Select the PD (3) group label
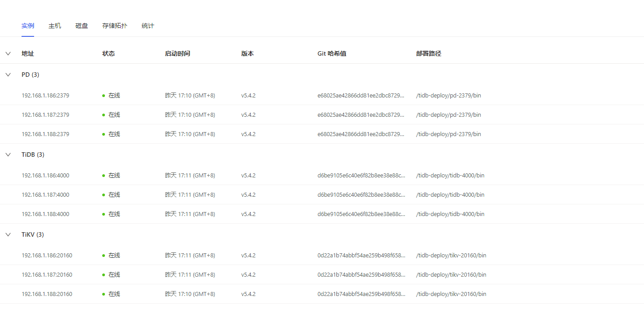Viewport: 644px width, 318px height. click(x=30, y=75)
